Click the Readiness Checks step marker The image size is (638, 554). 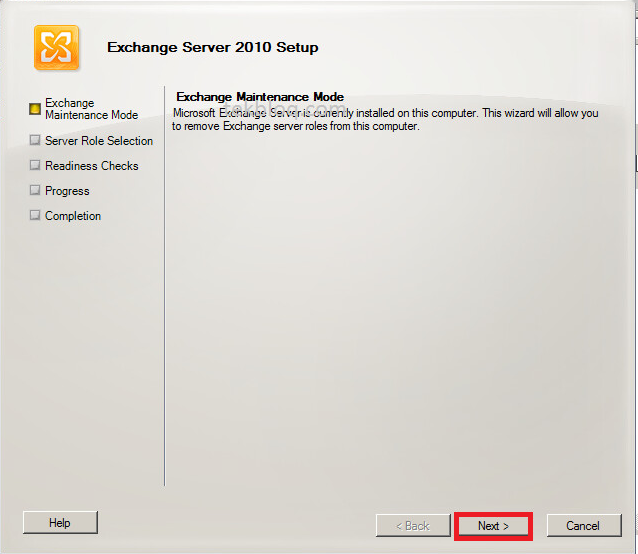point(35,165)
